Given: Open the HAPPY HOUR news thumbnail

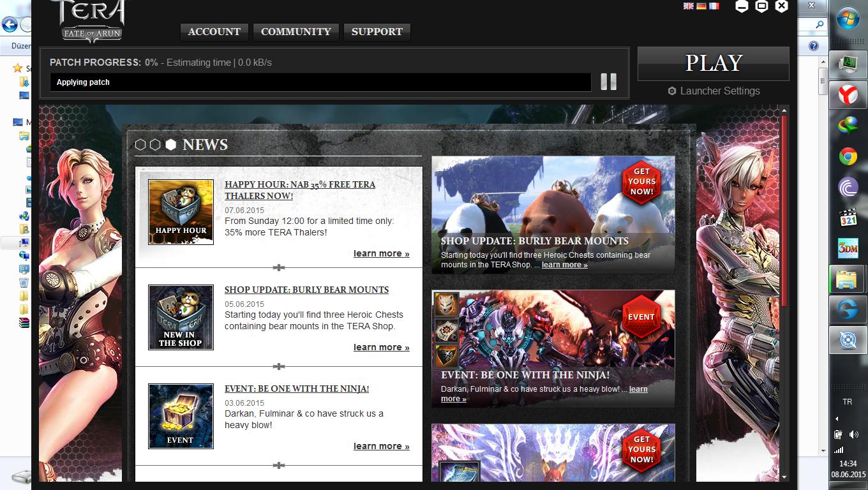Looking at the screenshot, I should coord(181,212).
